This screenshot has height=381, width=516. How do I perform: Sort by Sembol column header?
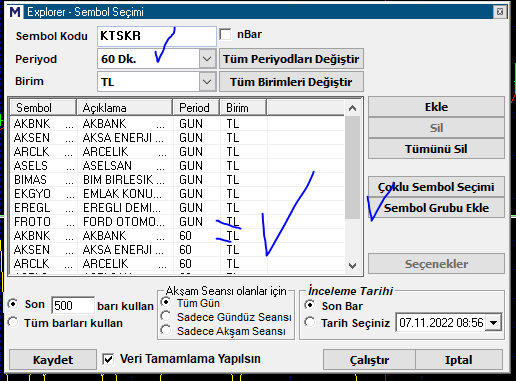pos(43,108)
